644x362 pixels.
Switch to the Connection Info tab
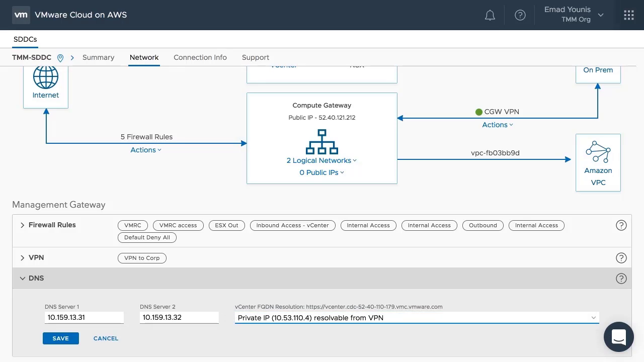(x=200, y=57)
